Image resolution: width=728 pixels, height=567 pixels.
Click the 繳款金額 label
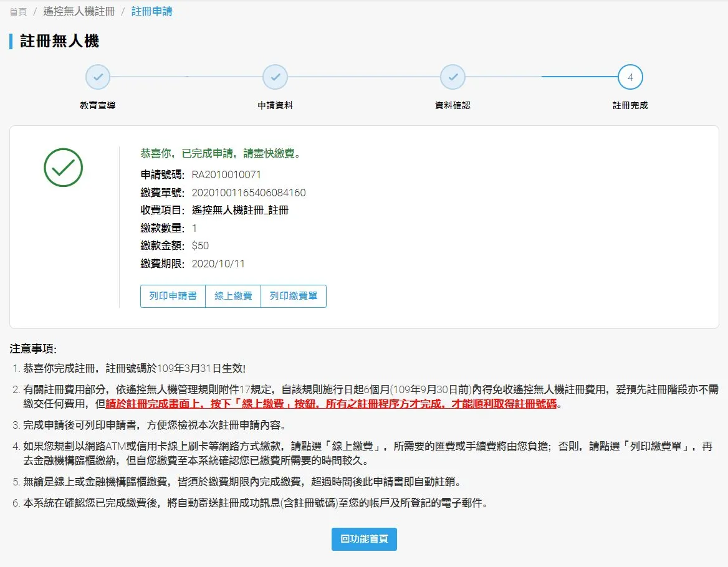(x=163, y=246)
